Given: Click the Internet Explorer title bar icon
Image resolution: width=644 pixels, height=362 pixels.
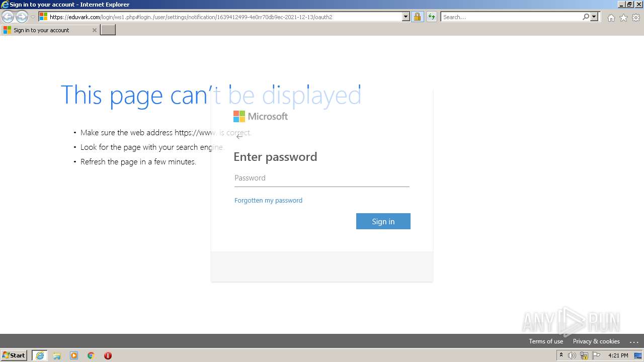Looking at the screenshot, I should coord(5,5).
